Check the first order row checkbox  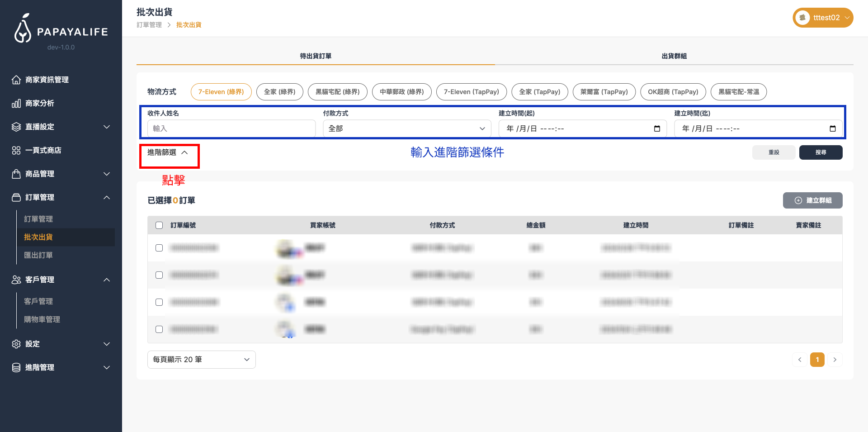click(x=159, y=248)
